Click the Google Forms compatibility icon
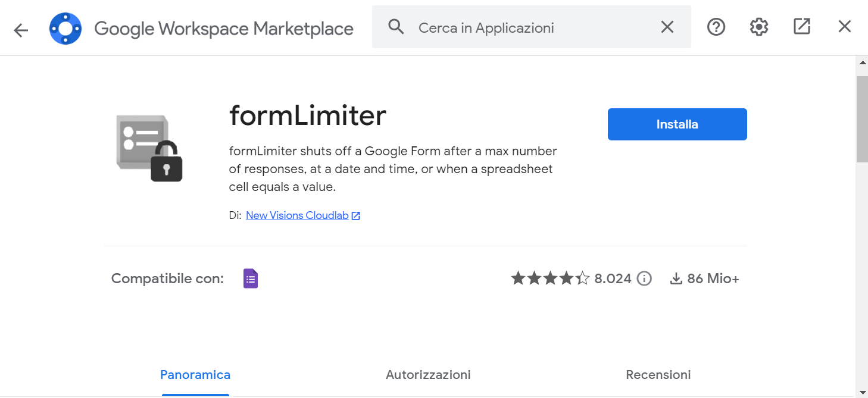 click(x=251, y=278)
